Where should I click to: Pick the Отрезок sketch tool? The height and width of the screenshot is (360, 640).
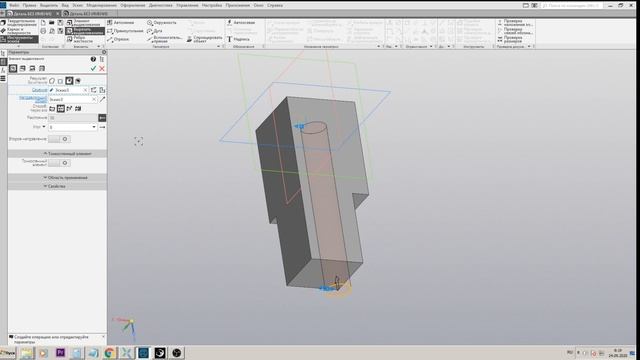pyautogui.click(x=118, y=39)
